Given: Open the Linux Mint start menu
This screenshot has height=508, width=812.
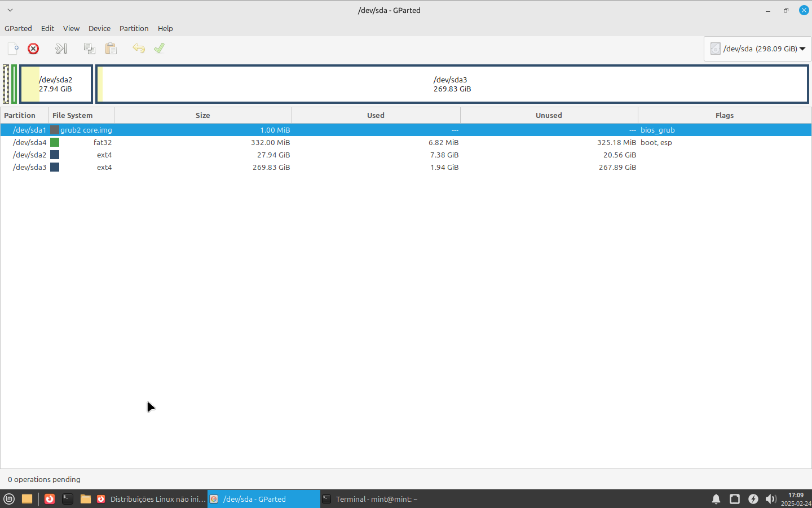Looking at the screenshot, I should click(9, 499).
